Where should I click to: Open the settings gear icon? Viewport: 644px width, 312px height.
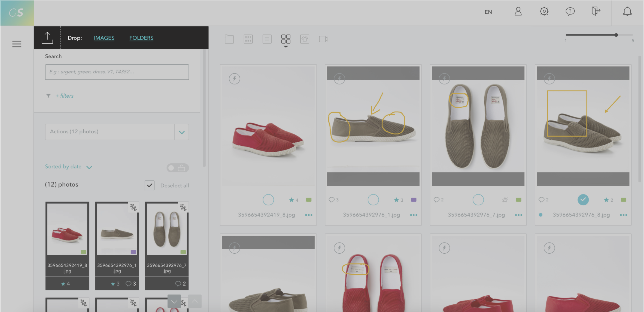[x=544, y=11]
